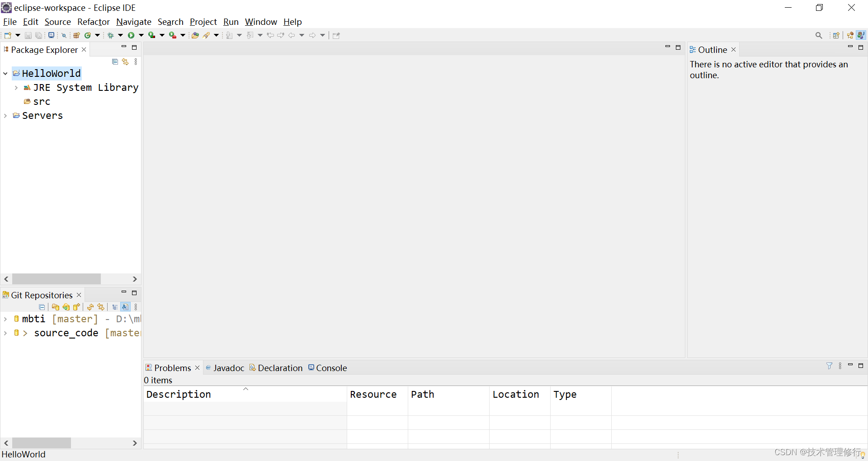Image resolution: width=868 pixels, height=461 pixels.
Task: Click the Save icon in toolbar
Action: pyautogui.click(x=28, y=35)
